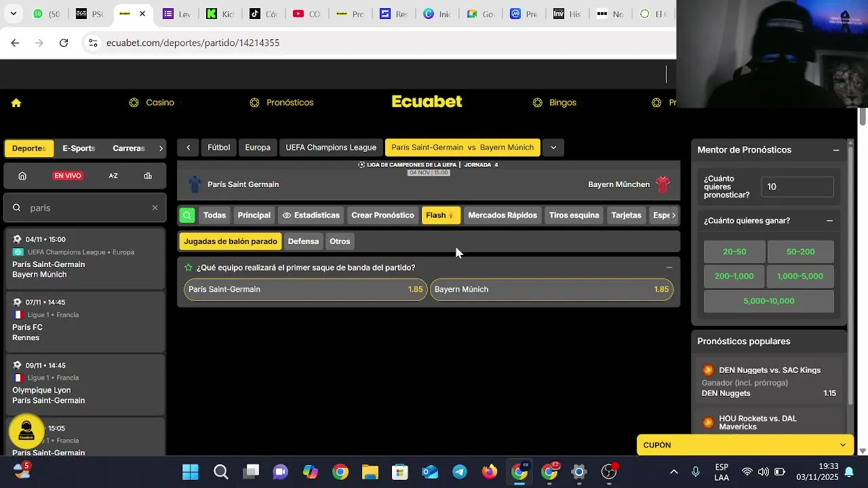The height and width of the screenshot is (488, 868).
Task: Pick DEN Nuggets popular prediction 1.15
Action: coord(769,382)
